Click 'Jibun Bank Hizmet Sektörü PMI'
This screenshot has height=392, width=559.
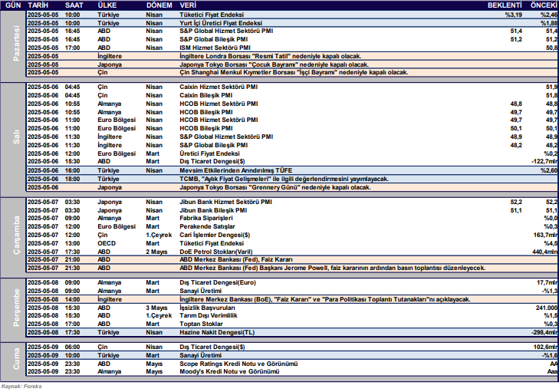pyautogui.click(x=225, y=202)
